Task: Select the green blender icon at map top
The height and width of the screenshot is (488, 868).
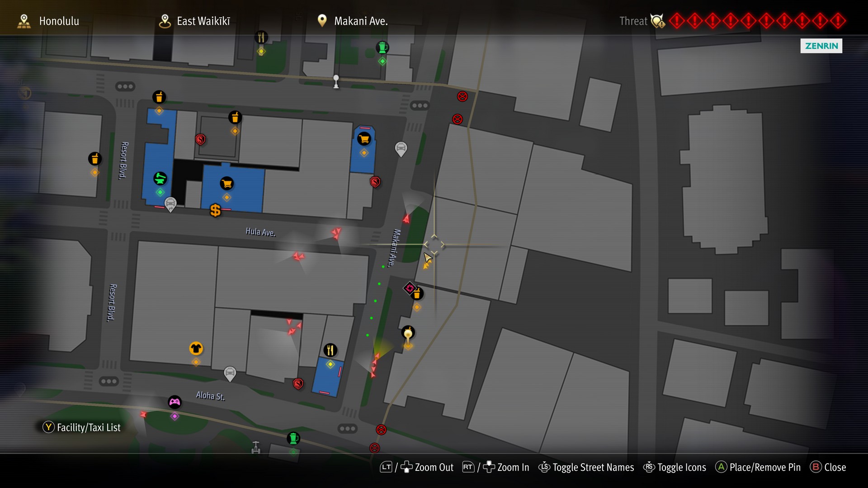Action: click(x=382, y=47)
